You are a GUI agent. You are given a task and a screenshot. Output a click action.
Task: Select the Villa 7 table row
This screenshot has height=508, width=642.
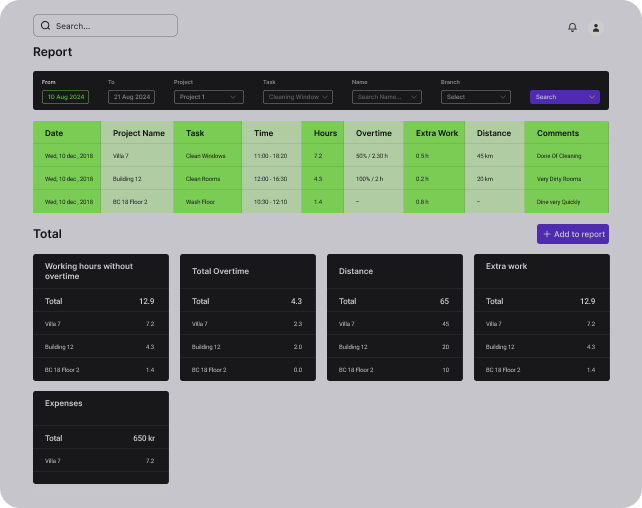(320, 156)
